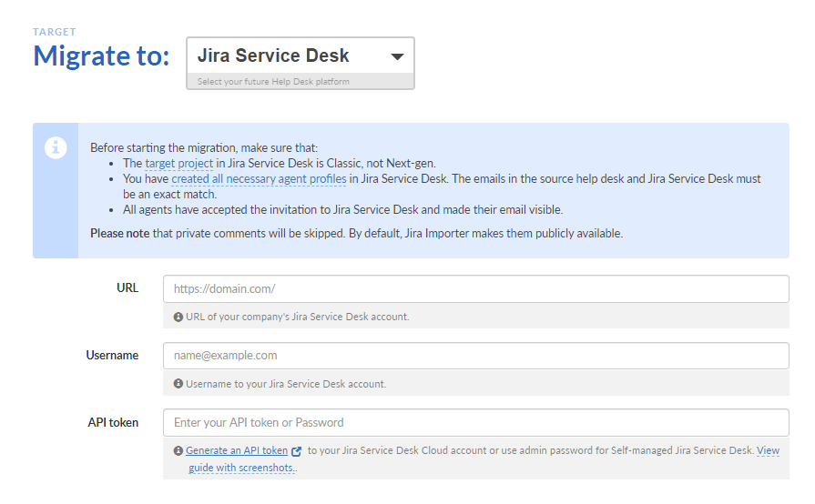
Task: Click the Migrate to: heading
Action: (102, 56)
